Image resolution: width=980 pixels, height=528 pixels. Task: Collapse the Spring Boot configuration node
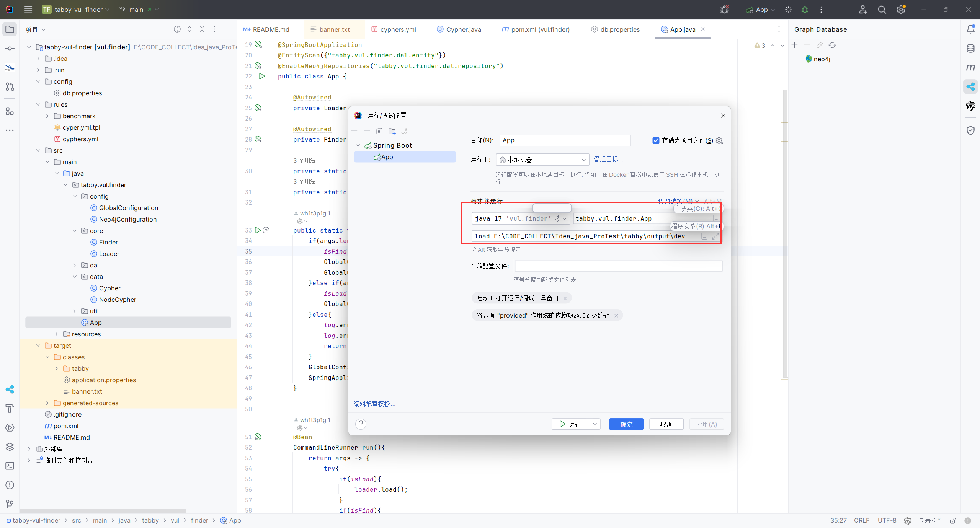[x=358, y=145]
